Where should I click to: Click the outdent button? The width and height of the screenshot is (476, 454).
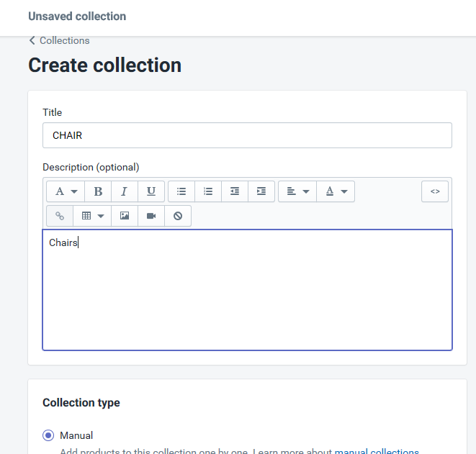tap(235, 191)
